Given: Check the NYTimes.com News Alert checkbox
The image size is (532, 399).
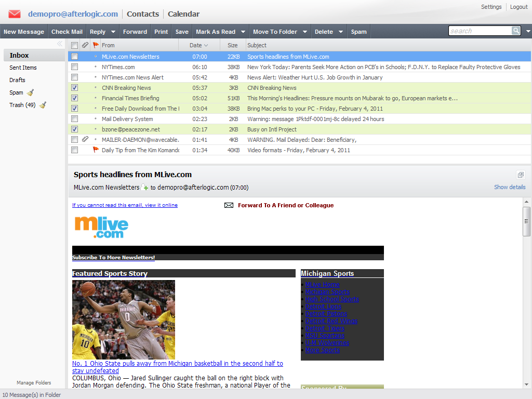Looking at the screenshot, I should click(75, 77).
